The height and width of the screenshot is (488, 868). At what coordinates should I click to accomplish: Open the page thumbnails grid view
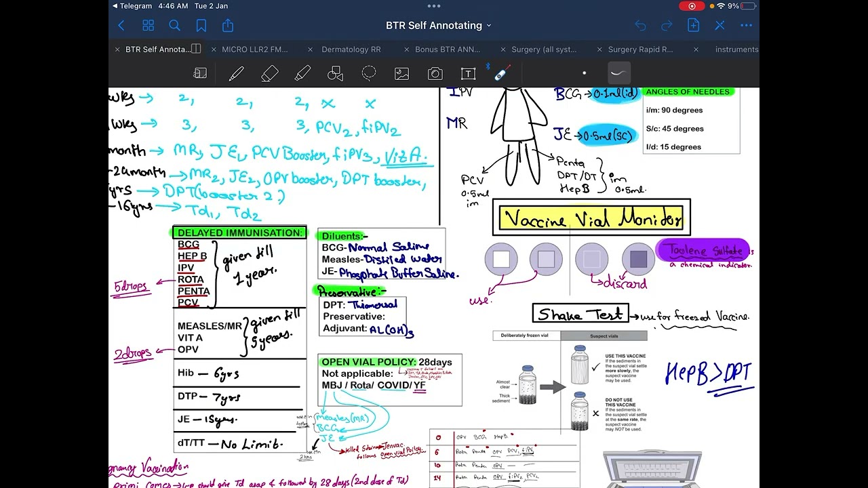pyautogui.click(x=148, y=26)
